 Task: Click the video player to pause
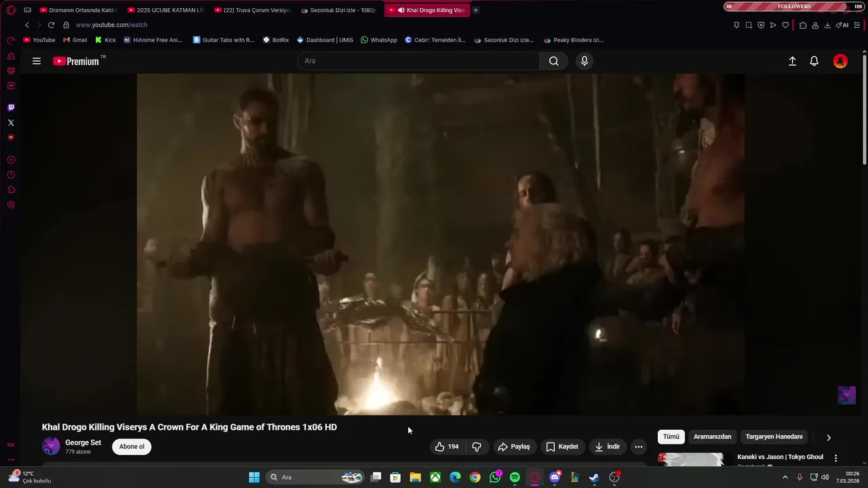pyautogui.click(x=440, y=244)
